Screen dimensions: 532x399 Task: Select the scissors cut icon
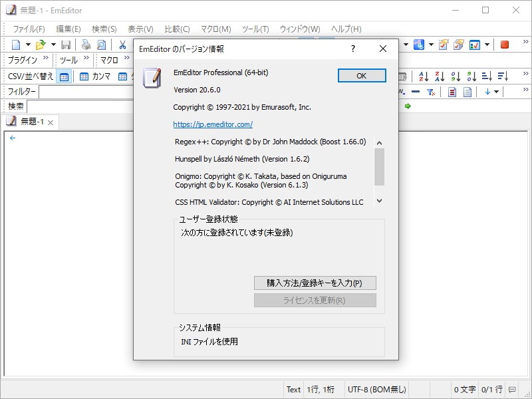pyautogui.click(x=123, y=45)
